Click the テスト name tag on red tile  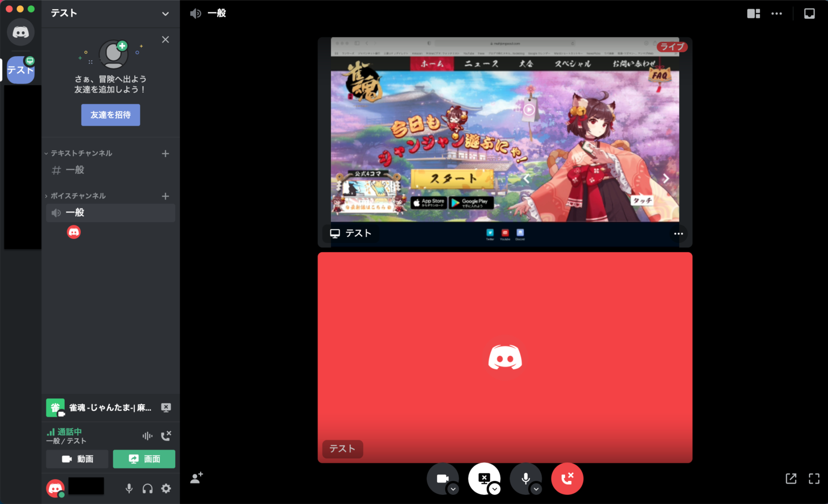tap(342, 448)
